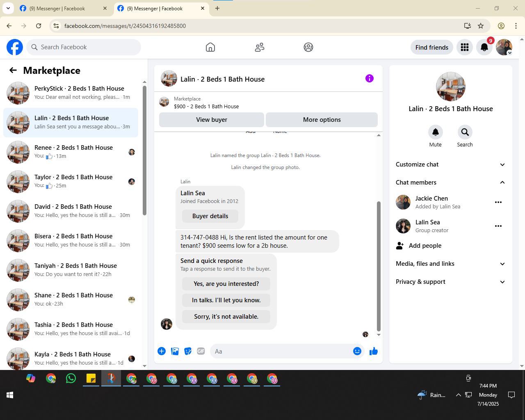Screen dimensions: 525x420
Task: Choose a GIF icon in composer
Action: (x=201, y=351)
